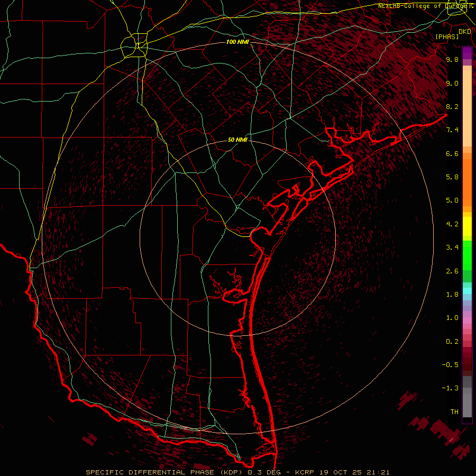Click the 2.6 value on the color scale
The width and height of the screenshot is (476, 476).
(x=452, y=271)
